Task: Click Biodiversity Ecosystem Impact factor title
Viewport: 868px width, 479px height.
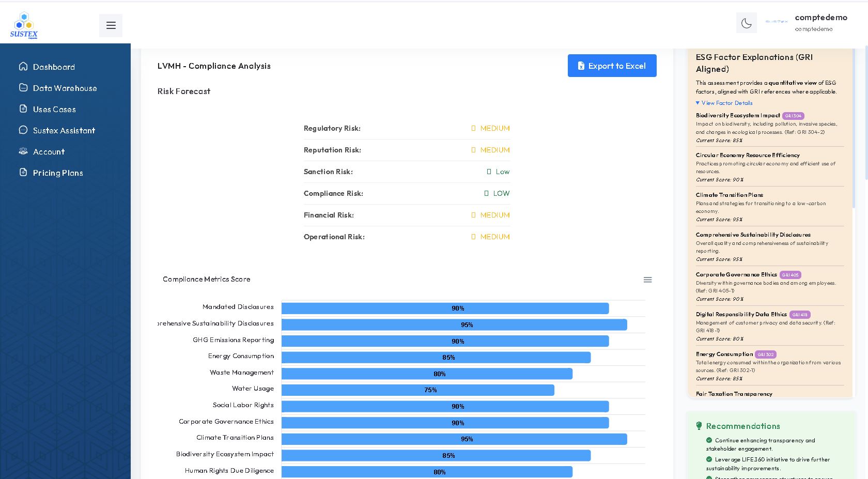Action: point(738,116)
